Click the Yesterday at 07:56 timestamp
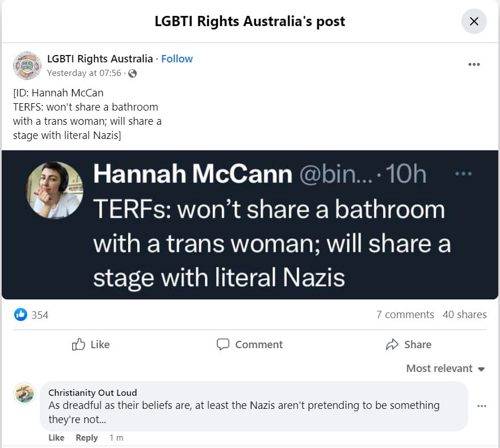 tap(84, 73)
